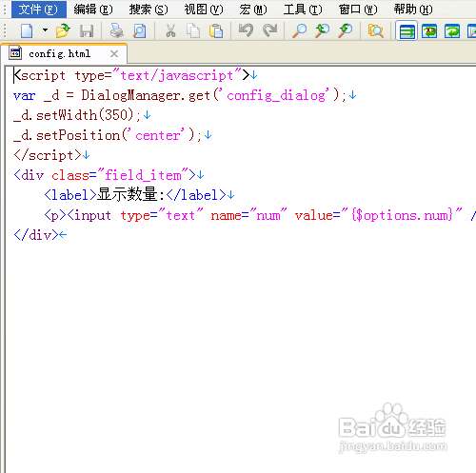This screenshot has height=473, width=476.
Task: Click the "field_item" class value
Action: pos(143,175)
